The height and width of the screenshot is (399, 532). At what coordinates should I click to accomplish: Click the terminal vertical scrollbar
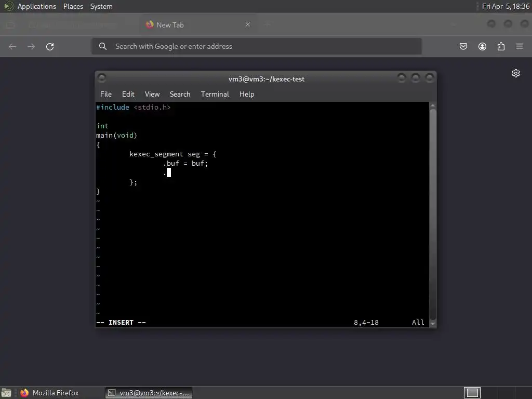[x=433, y=214]
